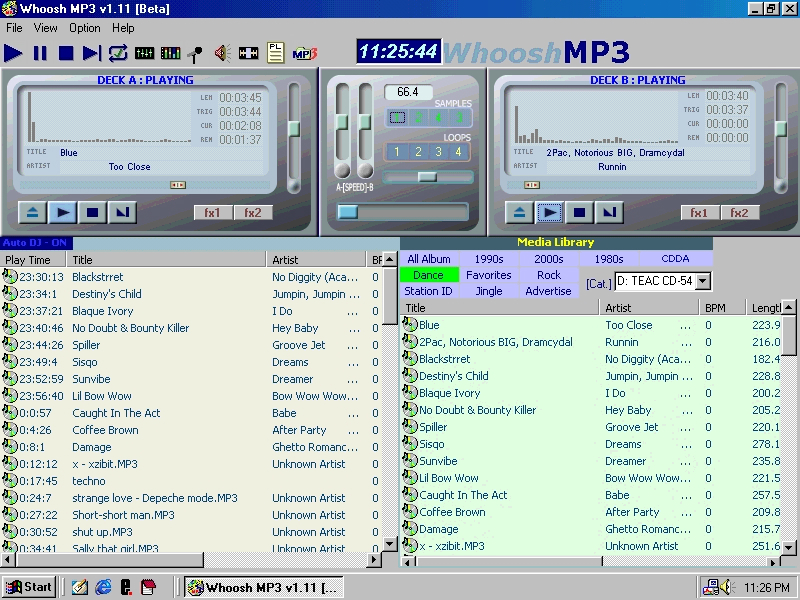Select the 'Caught In The Act' playlist row

(x=191, y=413)
